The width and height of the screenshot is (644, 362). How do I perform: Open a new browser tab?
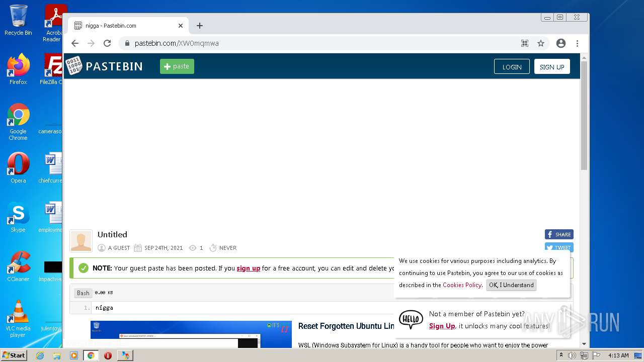[x=200, y=26]
